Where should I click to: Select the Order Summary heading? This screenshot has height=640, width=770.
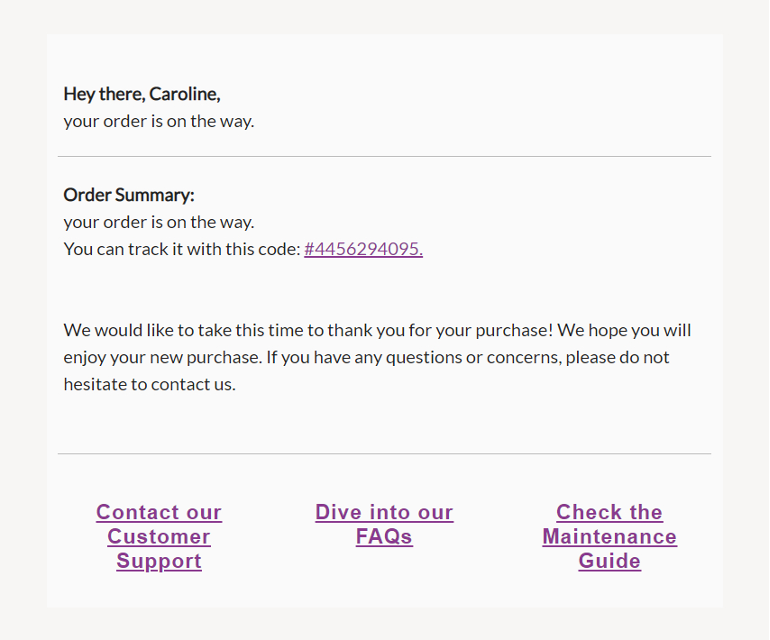pos(129,195)
